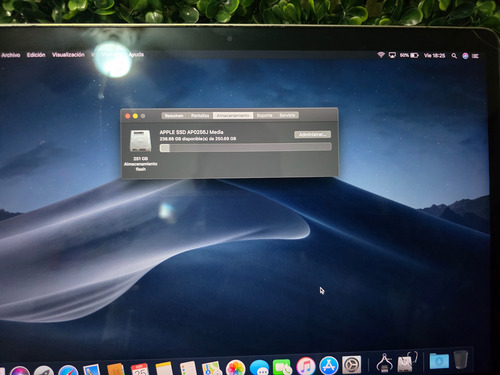Open iTunes music icon in Dock
This screenshot has height=375, width=500.
(x=306, y=366)
